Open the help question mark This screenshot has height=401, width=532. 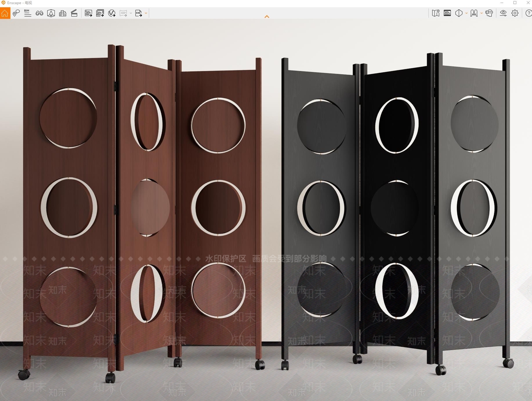tap(528, 13)
